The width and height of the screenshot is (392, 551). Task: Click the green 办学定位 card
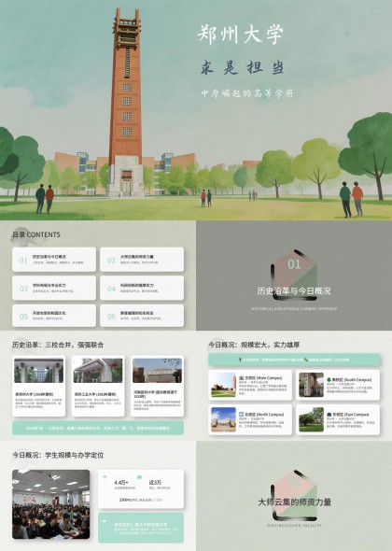pyautogui.click(x=141, y=528)
